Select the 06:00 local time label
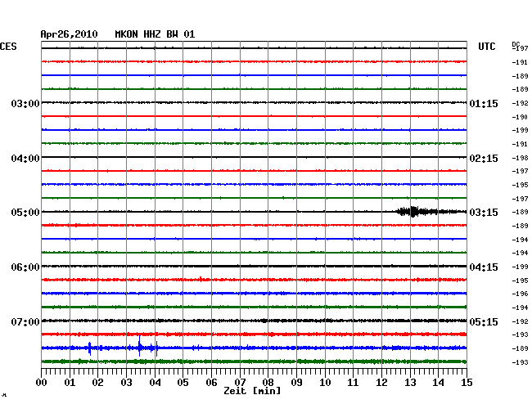The image size is (532, 404). click(25, 267)
